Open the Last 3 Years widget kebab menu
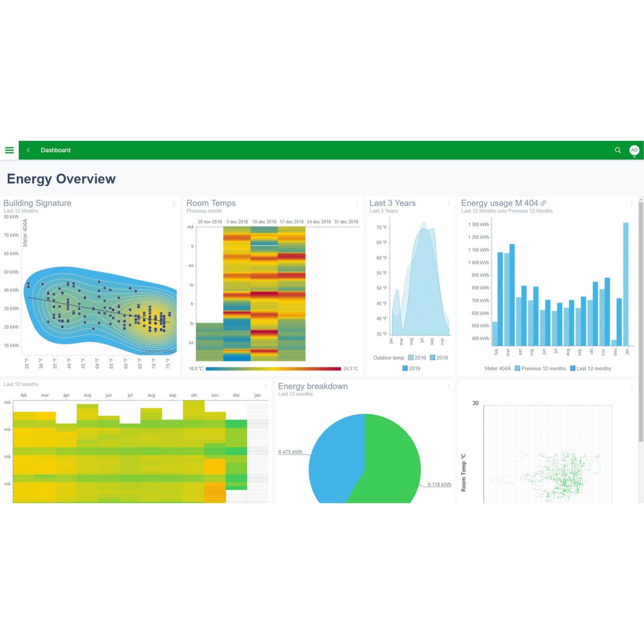 [x=448, y=204]
